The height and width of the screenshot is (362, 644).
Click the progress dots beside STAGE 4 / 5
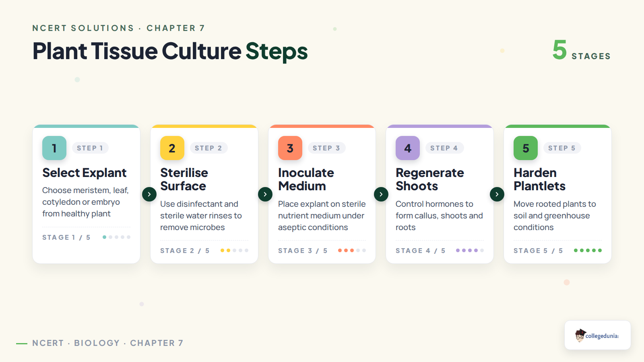470,251
